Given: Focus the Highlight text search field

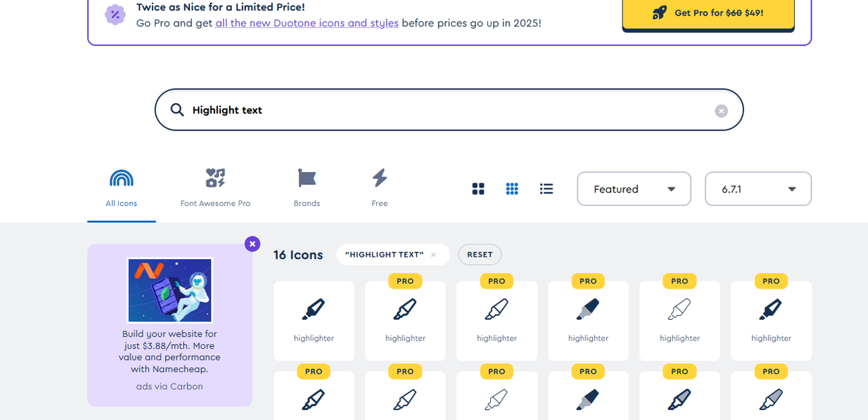Looking at the screenshot, I should coord(448,110).
